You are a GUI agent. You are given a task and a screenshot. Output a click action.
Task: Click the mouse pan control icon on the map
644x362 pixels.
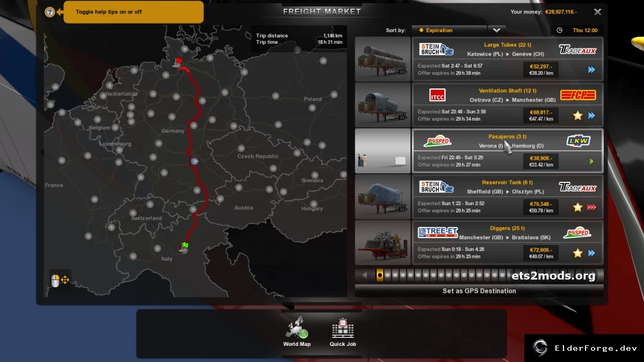pyautogui.click(x=60, y=279)
